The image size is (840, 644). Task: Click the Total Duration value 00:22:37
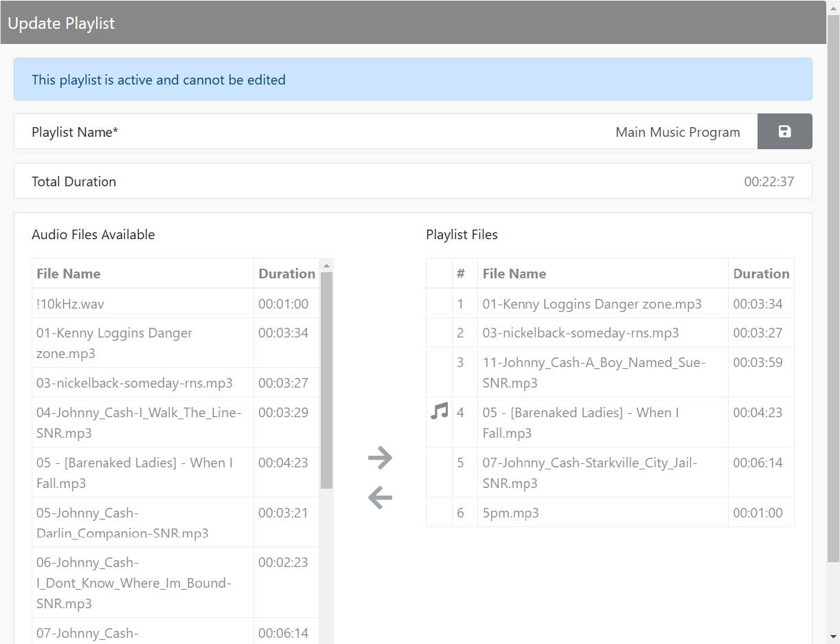point(769,181)
